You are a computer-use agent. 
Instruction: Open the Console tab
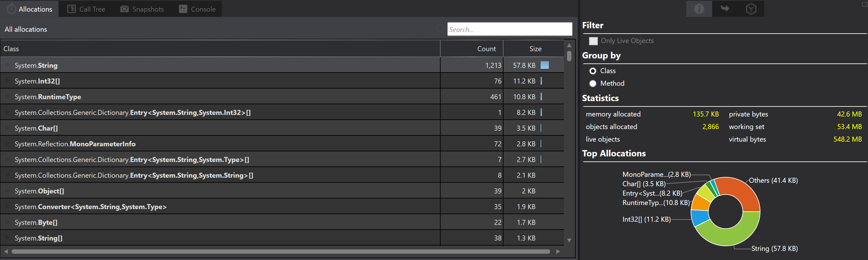tap(197, 9)
